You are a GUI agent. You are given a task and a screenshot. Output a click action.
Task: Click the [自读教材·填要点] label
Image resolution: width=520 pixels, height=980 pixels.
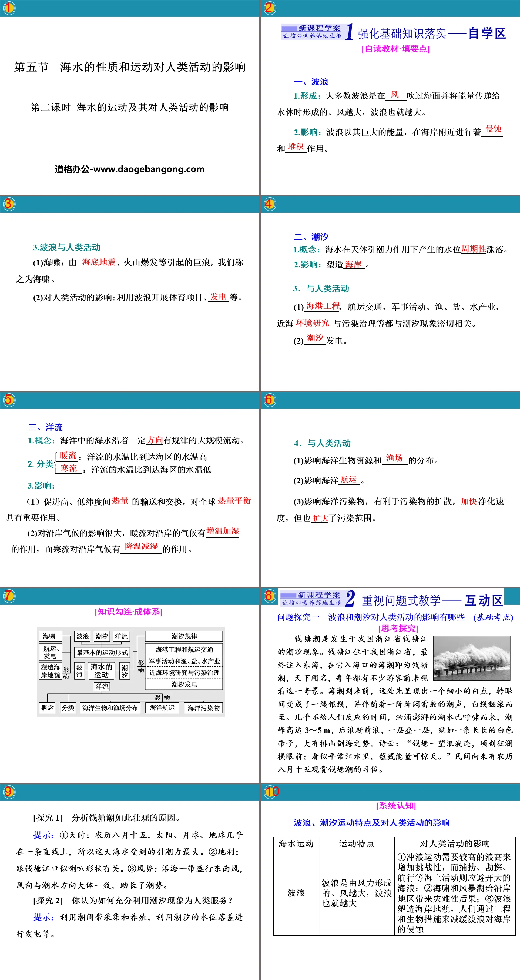[x=395, y=49]
